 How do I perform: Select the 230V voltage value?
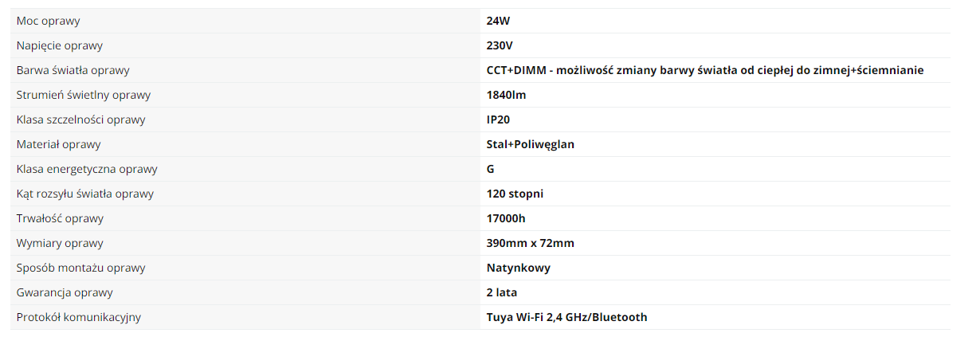click(x=499, y=45)
